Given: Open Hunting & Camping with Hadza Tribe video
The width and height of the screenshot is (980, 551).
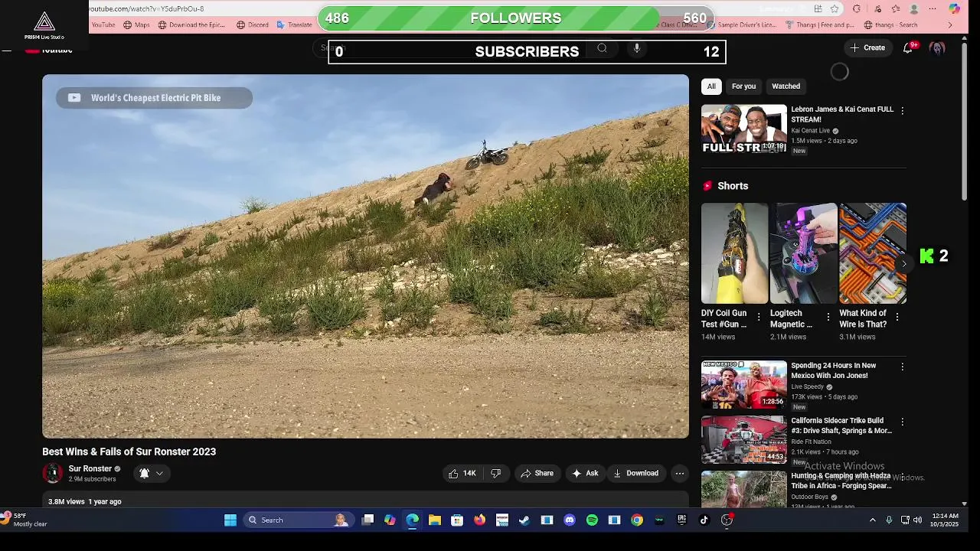Looking at the screenshot, I should [744, 489].
